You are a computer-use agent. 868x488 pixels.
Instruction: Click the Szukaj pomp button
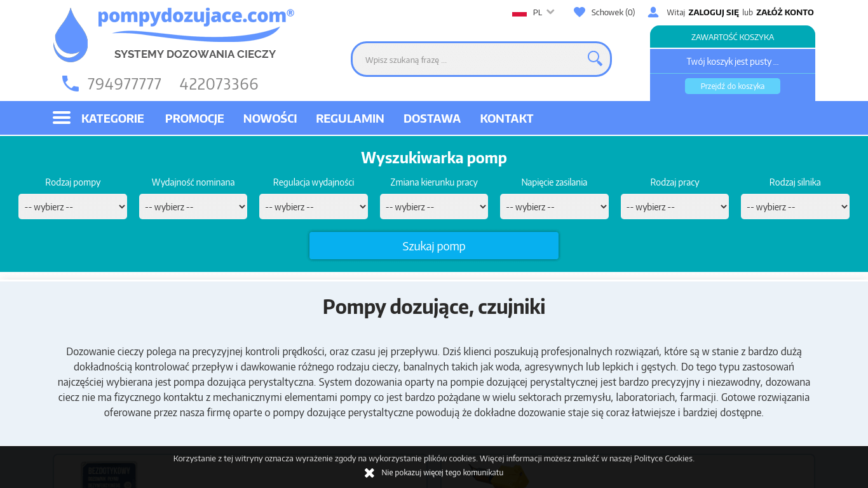(x=434, y=245)
